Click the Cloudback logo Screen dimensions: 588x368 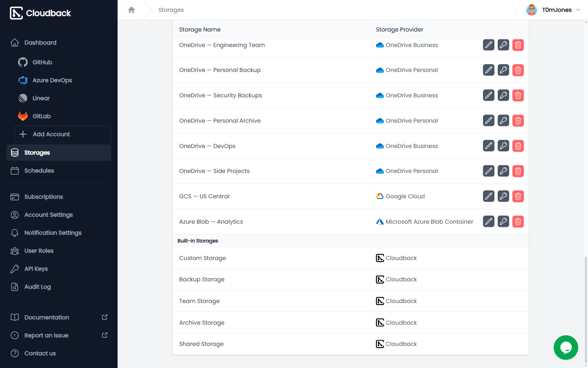pos(40,13)
